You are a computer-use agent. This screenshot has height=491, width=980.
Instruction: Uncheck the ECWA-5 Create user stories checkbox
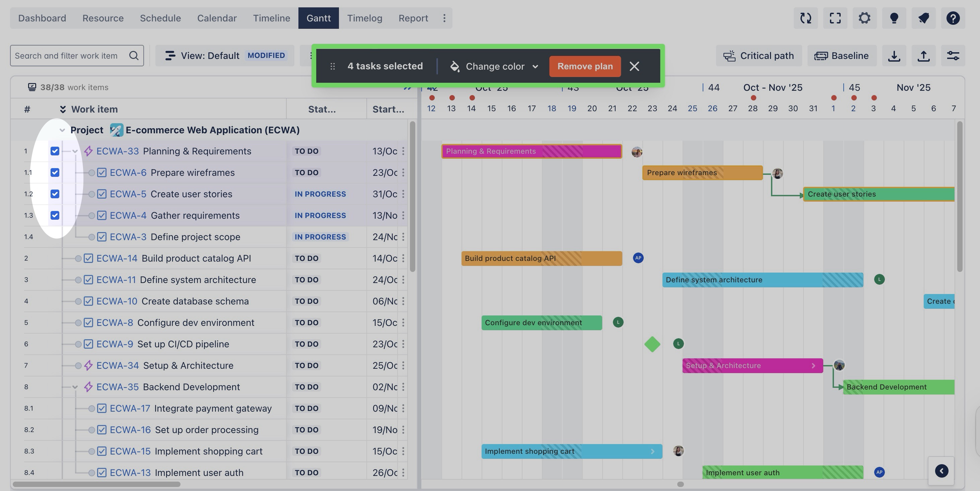click(55, 194)
